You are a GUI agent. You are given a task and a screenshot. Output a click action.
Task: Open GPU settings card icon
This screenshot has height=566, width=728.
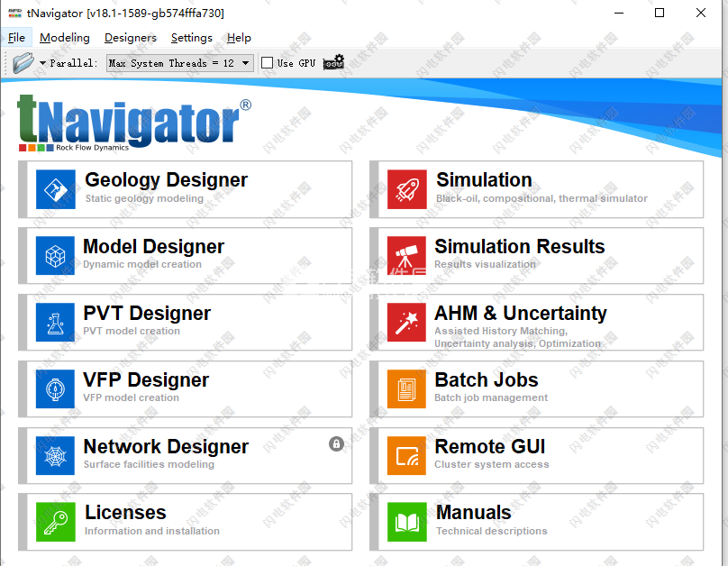[x=334, y=62]
